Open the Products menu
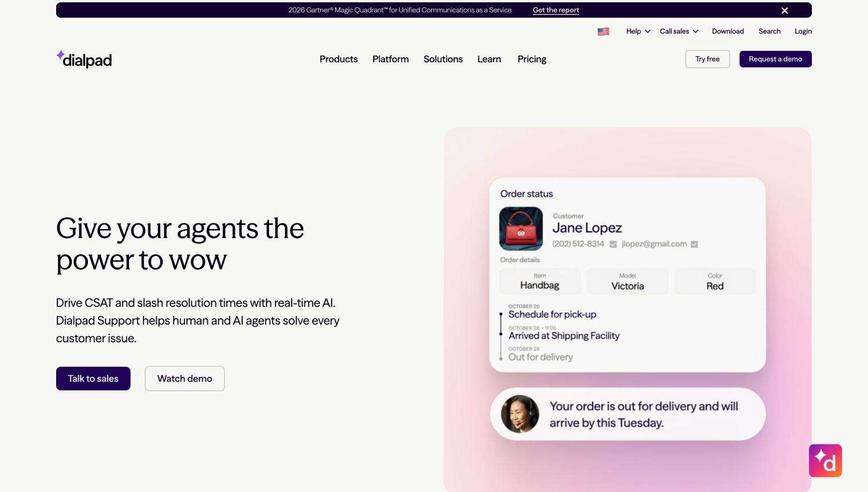868x492 pixels. coord(339,59)
